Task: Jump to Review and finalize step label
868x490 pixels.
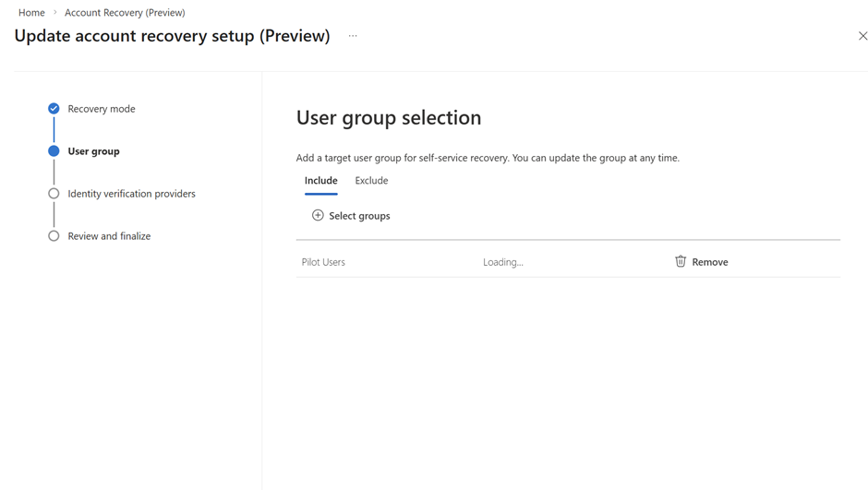Action: [109, 236]
